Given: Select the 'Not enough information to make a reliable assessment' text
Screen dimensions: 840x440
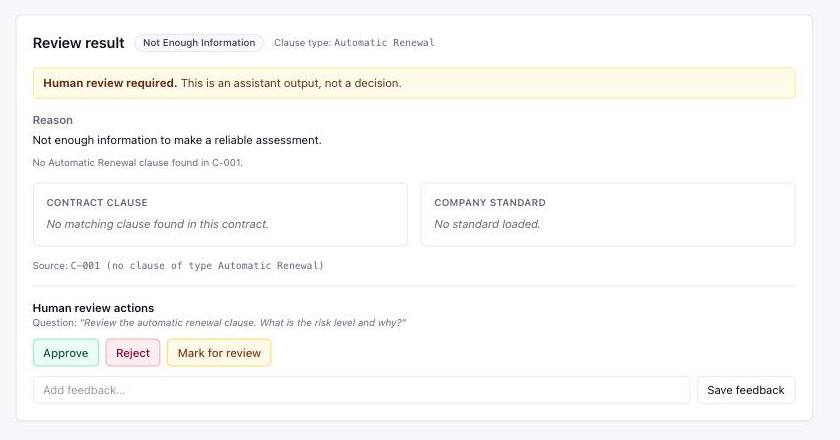Looking at the screenshot, I should pyautogui.click(x=177, y=140).
